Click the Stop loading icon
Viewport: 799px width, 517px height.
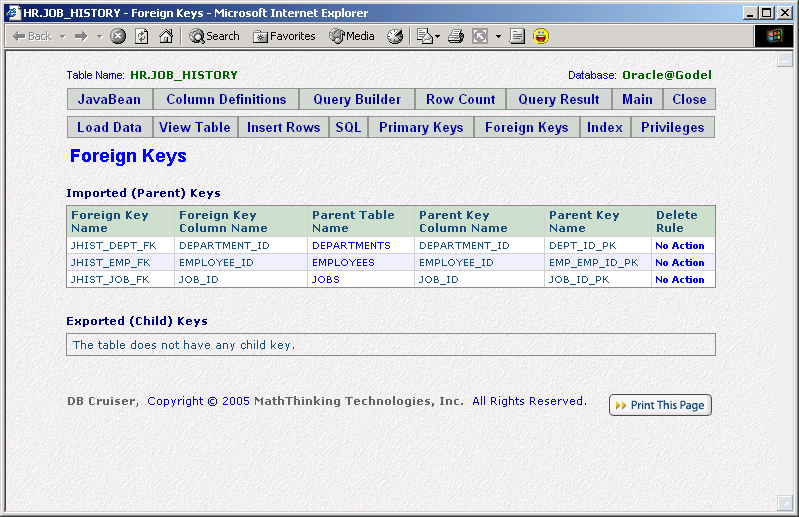click(118, 36)
